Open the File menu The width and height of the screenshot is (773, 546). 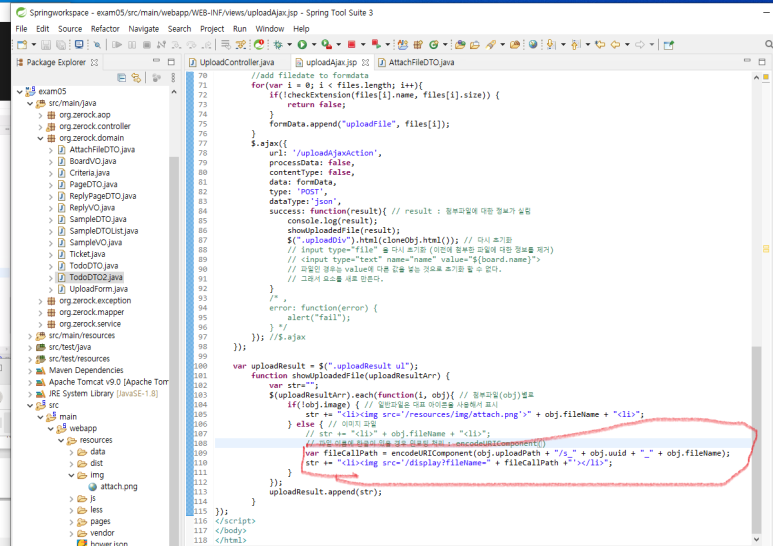[21, 29]
